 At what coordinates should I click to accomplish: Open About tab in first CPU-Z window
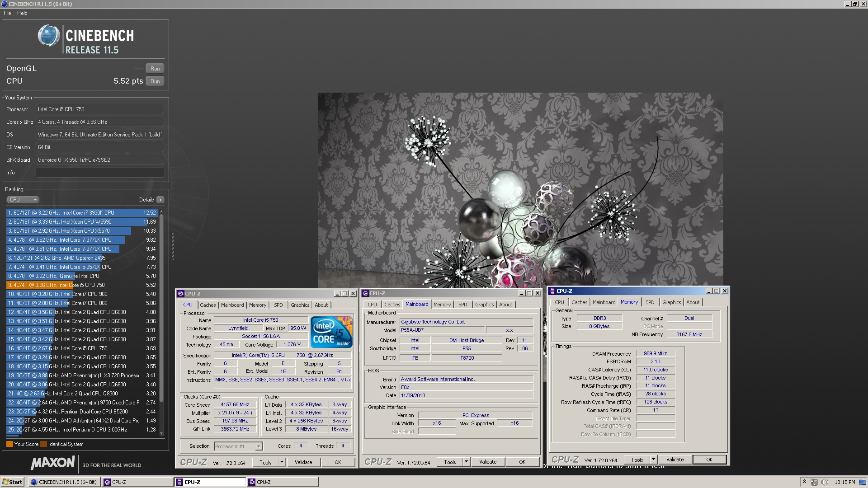(321, 305)
